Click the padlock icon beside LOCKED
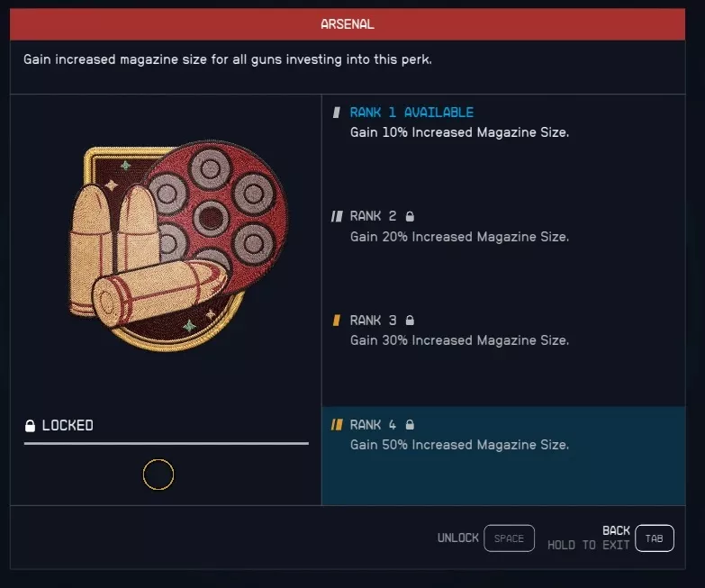The width and height of the screenshot is (705, 588). pos(30,426)
